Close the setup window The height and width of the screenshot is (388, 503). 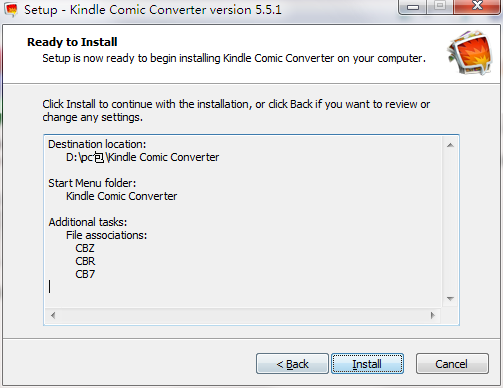[477, 7]
